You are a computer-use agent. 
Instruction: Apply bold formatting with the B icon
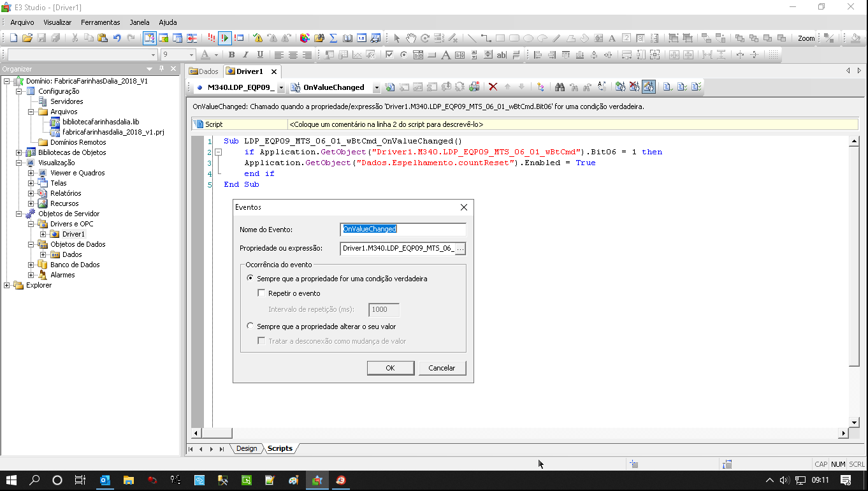coord(232,55)
